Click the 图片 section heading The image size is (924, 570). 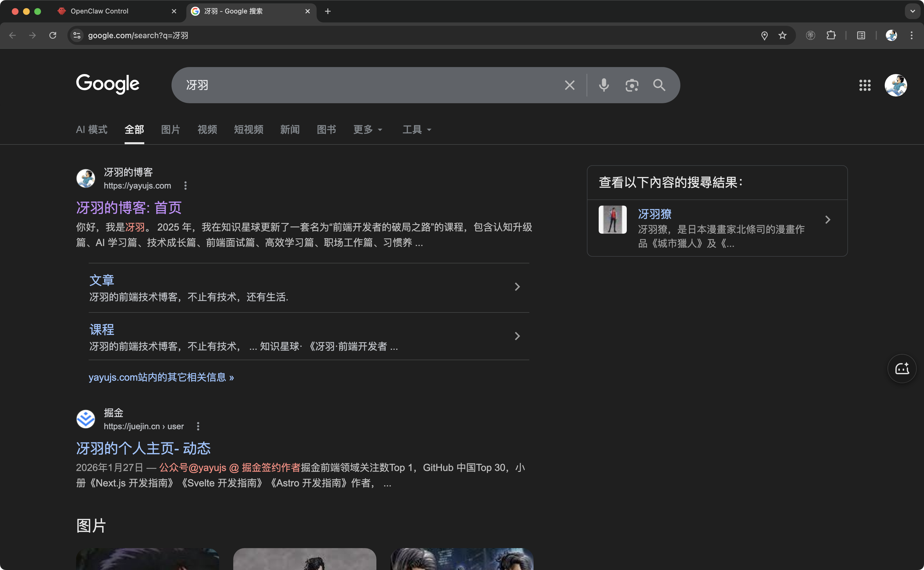click(x=91, y=525)
